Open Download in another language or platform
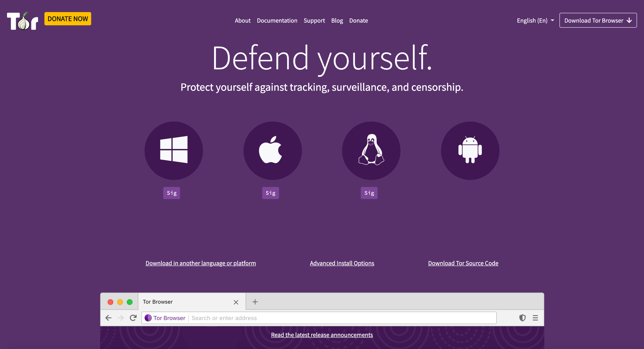This screenshot has height=349, width=644. [201, 263]
